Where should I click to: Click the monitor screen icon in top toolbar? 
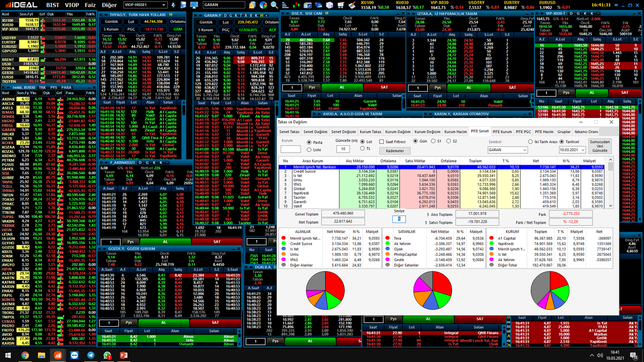(194, 4)
